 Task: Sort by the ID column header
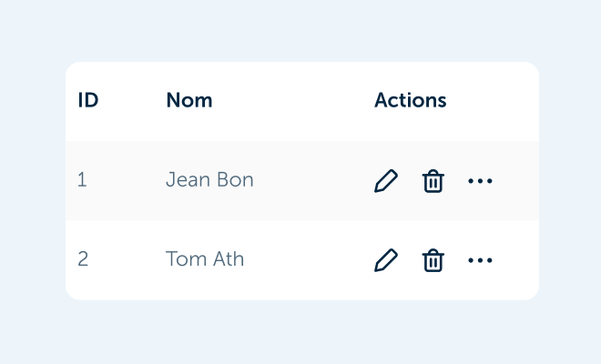point(88,100)
